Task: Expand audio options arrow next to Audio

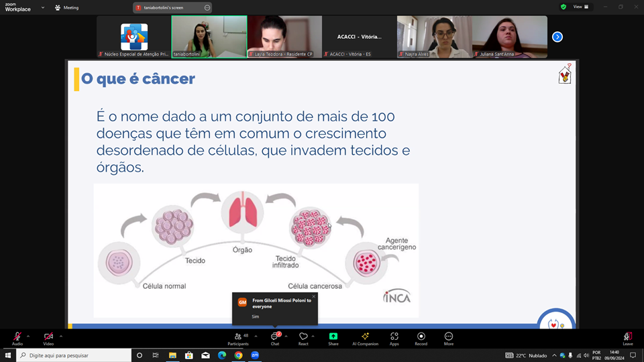Action: point(28,336)
